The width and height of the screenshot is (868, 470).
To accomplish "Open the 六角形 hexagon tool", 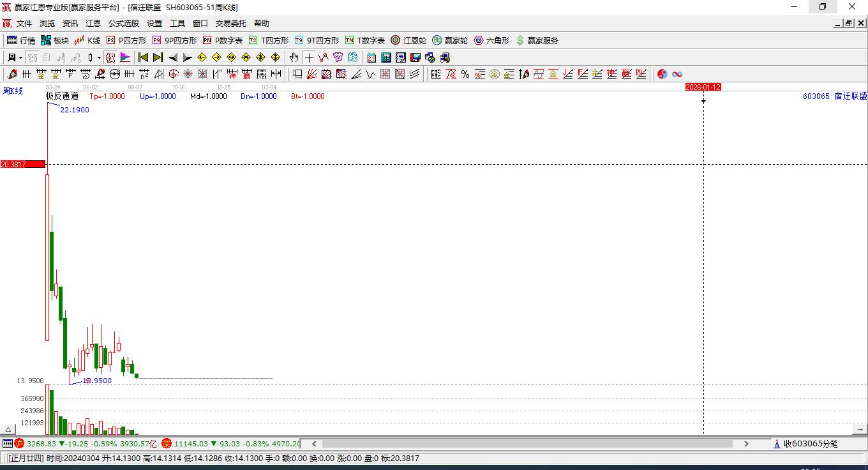I will click(x=491, y=40).
